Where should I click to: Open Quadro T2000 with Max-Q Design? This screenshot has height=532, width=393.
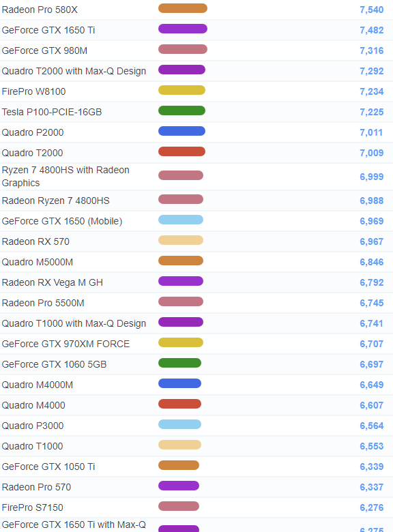[x=74, y=71]
